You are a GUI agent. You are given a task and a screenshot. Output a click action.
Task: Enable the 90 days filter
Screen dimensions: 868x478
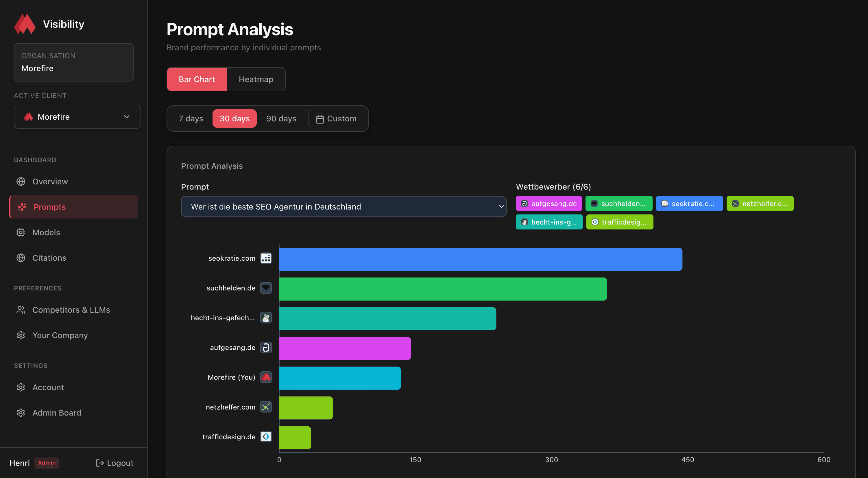pos(281,118)
